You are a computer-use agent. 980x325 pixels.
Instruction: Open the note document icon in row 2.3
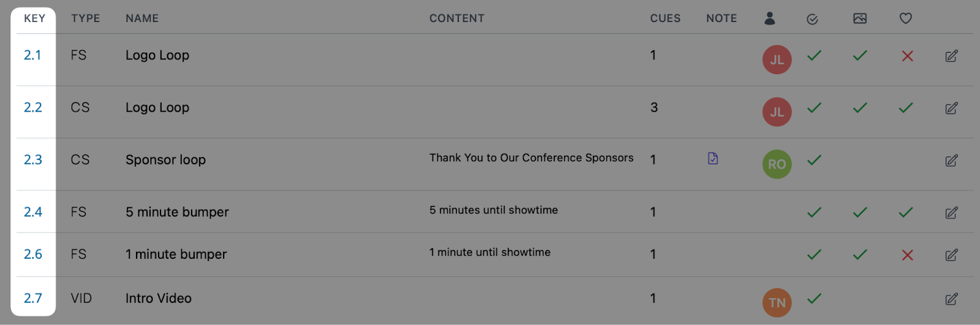click(x=713, y=158)
